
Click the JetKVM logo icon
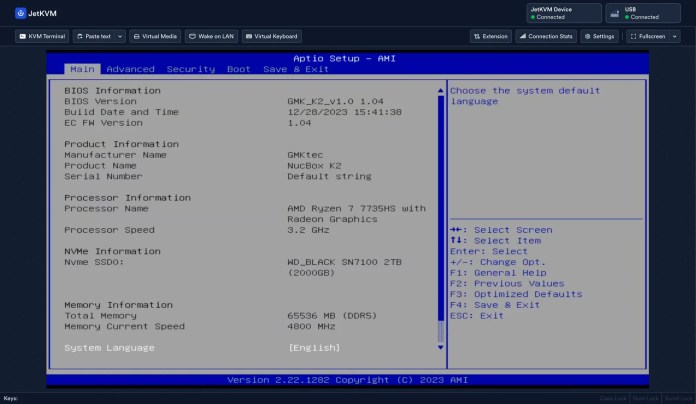[x=20, y=13]
